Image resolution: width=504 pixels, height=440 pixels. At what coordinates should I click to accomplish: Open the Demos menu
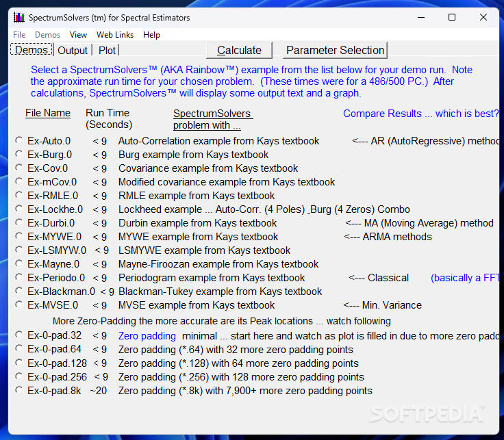click(x=47, y=35)
